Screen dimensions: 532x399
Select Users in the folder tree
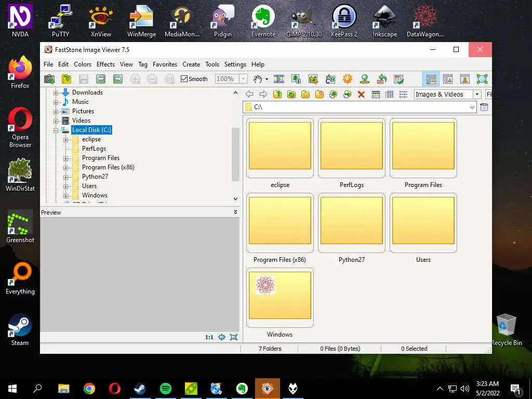pyautogui.click(x=89, y=186)
